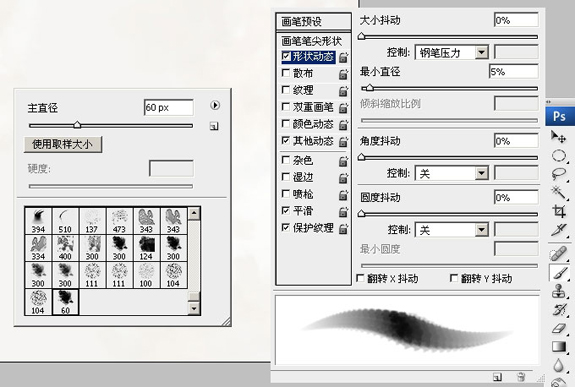
Task: Click 使用取样大小 button
Action: 63,145
